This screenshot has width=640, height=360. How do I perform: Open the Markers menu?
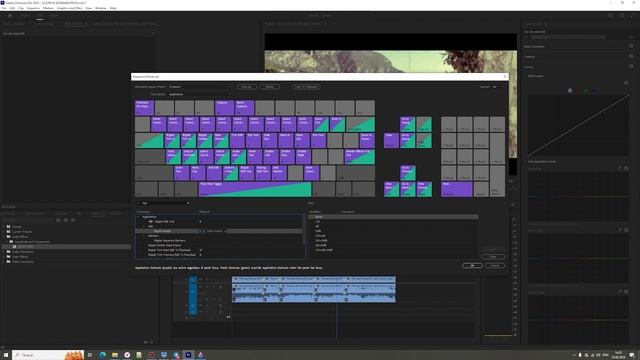coord(48,8)
